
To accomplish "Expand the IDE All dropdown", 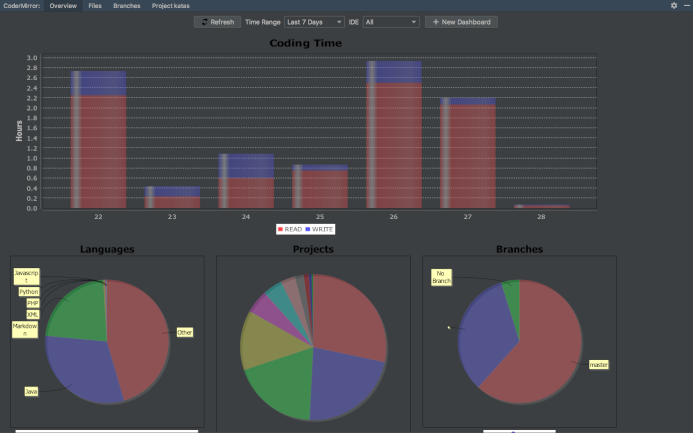I will [x=391, y=22].
